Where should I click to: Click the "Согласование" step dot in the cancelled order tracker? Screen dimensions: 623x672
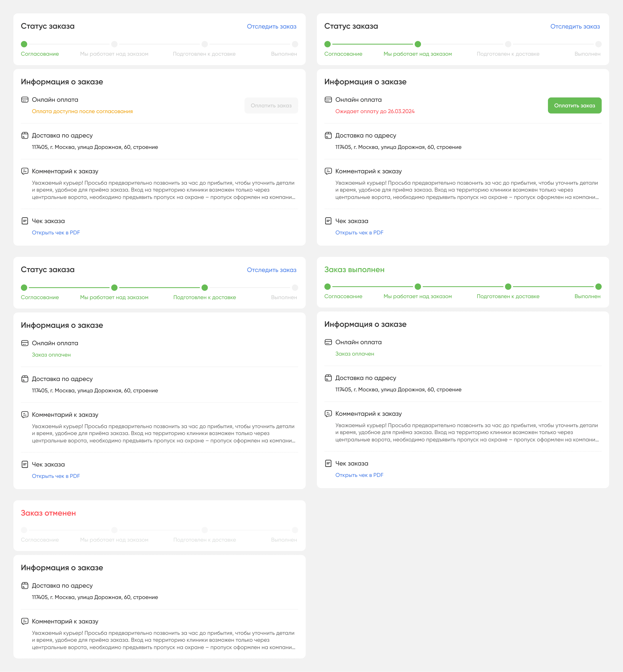tap(24, 530)
